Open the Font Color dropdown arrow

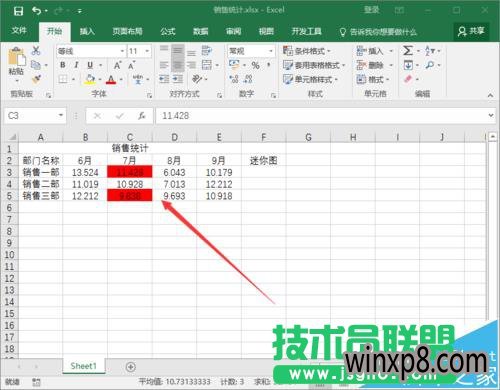pyautogui.click(x=121, y=79)
